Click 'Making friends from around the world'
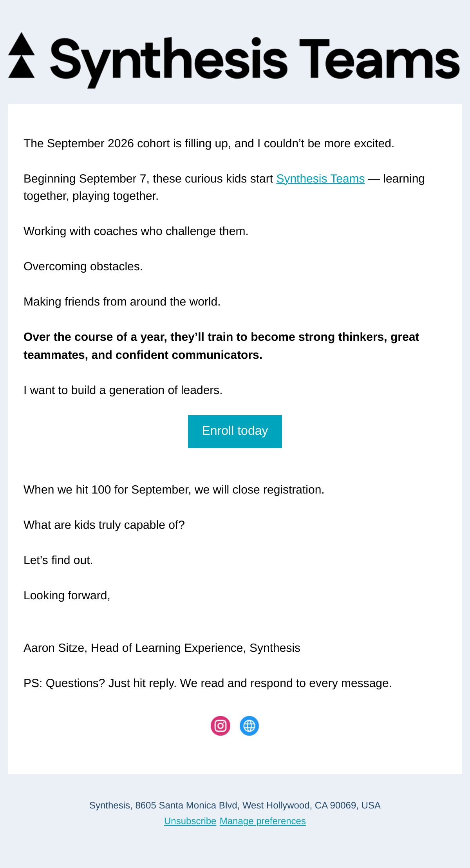 coord(122,302)
